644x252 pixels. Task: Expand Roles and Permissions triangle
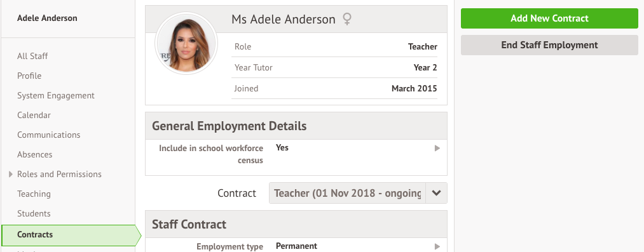pyautogui.click(x=11, y=174)
